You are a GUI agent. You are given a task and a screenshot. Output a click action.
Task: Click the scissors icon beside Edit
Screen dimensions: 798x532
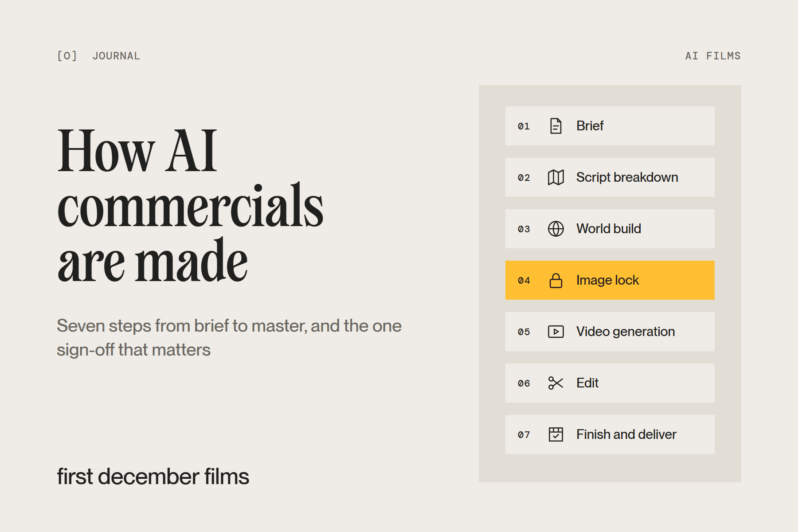pos(555,383)
